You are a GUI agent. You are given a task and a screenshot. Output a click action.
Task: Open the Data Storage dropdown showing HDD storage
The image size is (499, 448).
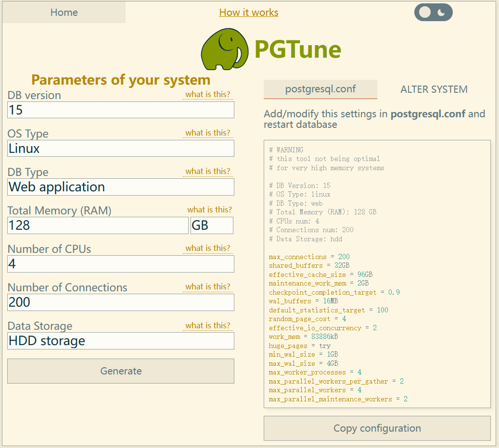click(121, 341)
